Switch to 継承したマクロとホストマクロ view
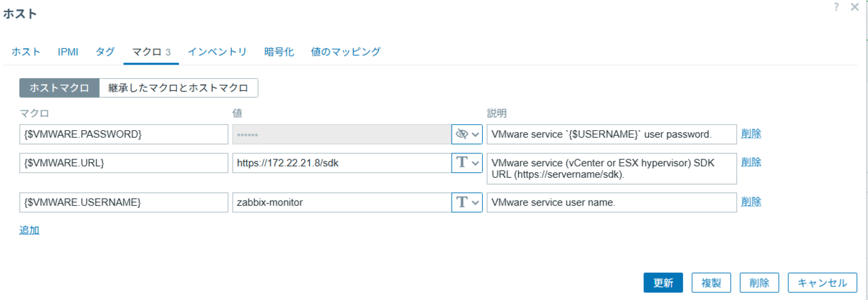Image resolution: width=868 pixels, height=300 pixels. point(178,88)
